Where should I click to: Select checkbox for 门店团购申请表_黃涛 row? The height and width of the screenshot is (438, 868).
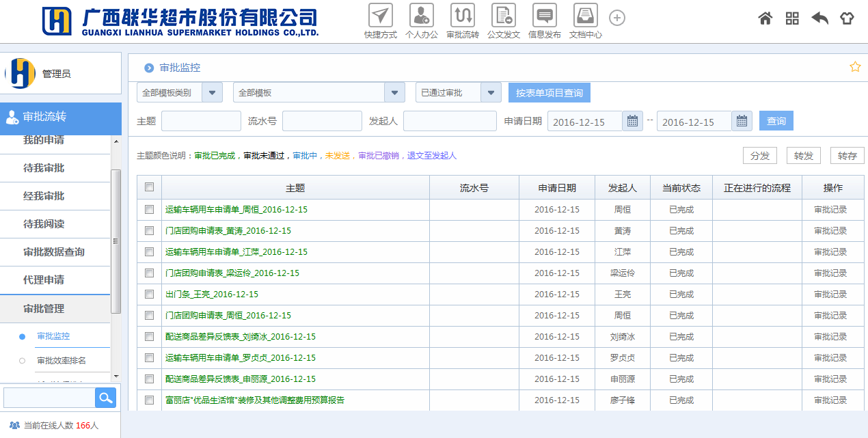pos(149,231)
